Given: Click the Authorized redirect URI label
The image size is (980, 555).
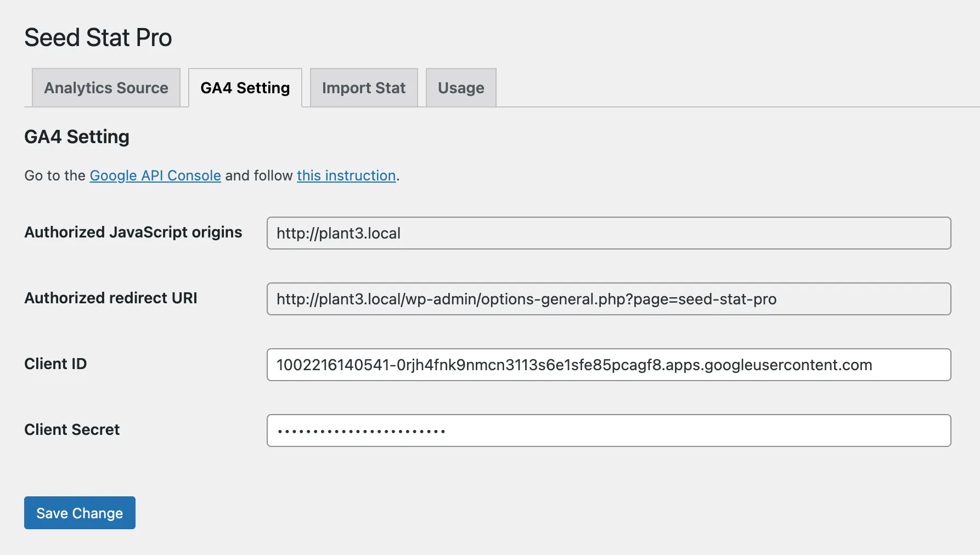Looking at the screenshot, I should 110,298.
